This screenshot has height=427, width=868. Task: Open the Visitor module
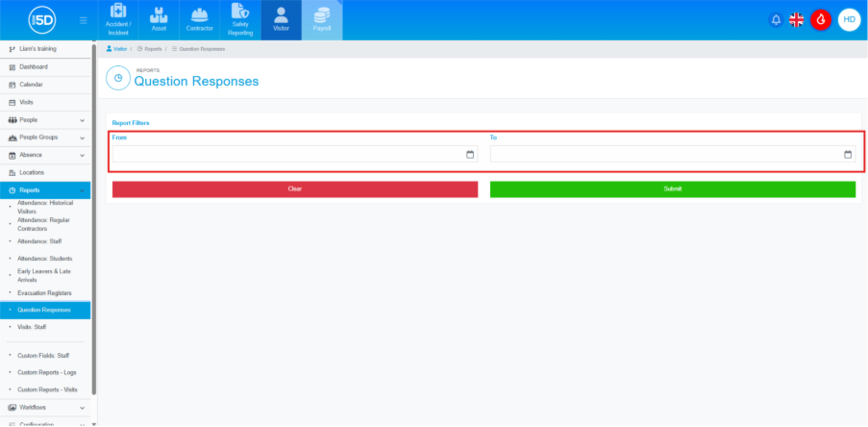(x=282, y=20)
